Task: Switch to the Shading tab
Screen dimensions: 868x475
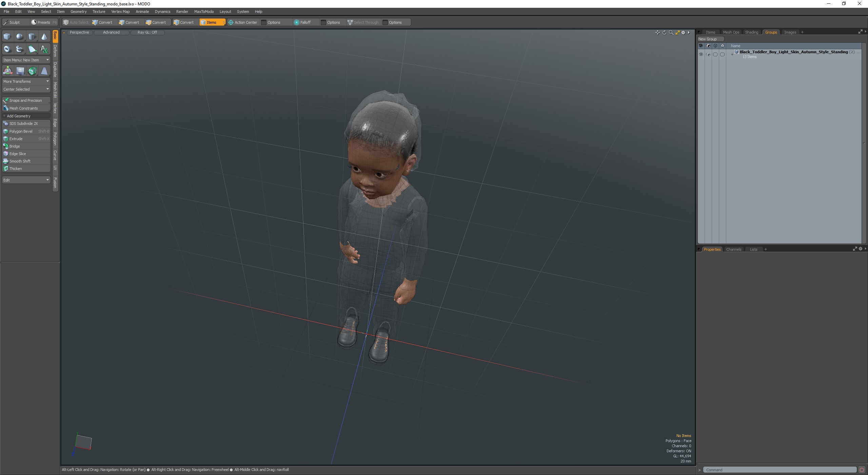Action: pyautogui.click(x=751, y=32)
